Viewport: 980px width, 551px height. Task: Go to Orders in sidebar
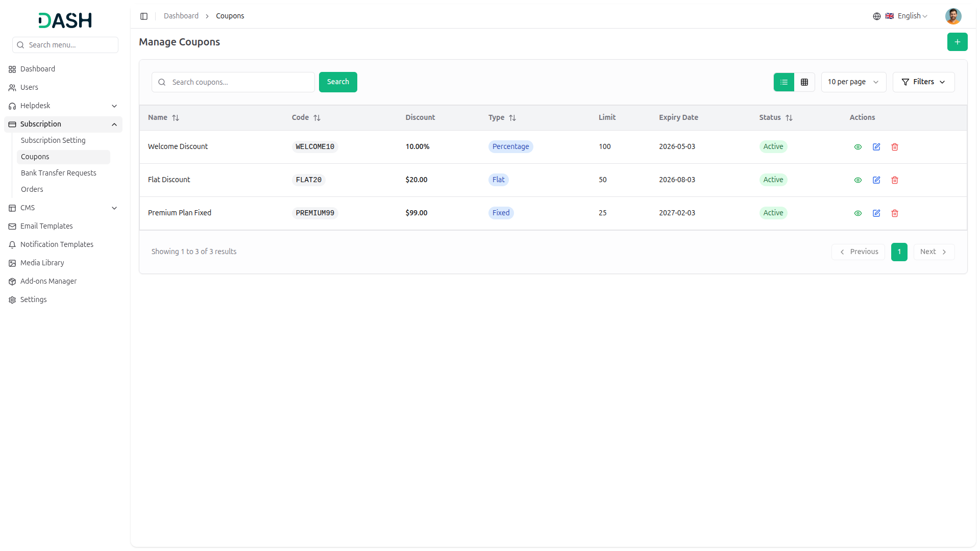click(63, 189)
